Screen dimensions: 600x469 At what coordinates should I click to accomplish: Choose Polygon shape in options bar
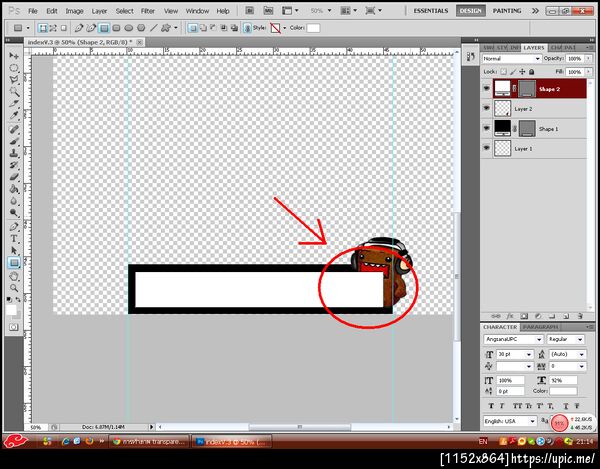tap(141, 28)
